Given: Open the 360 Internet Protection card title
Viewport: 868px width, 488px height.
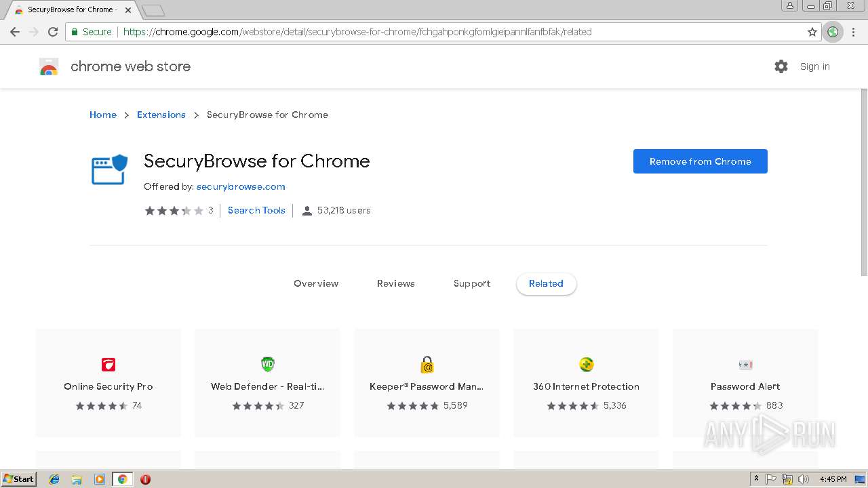Looking at the screenshot, I should tap(586, 386).
